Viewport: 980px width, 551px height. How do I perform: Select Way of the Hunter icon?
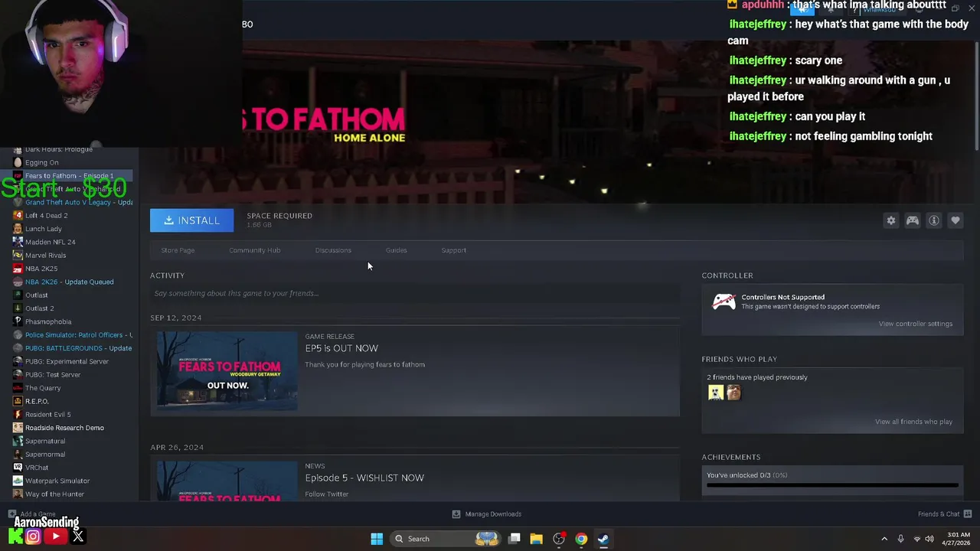pyautogui.click(x=18, y=494)
